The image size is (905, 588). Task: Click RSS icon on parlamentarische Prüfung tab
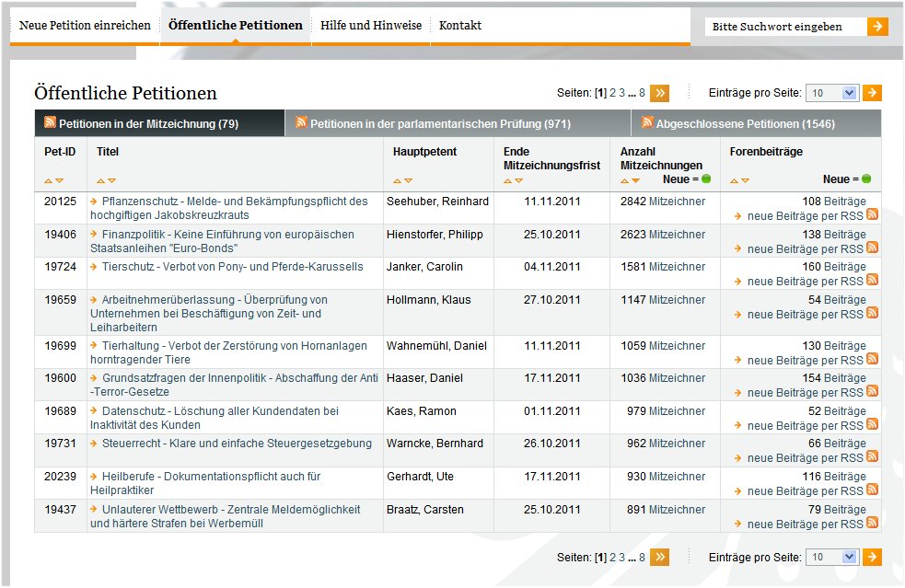301,121
